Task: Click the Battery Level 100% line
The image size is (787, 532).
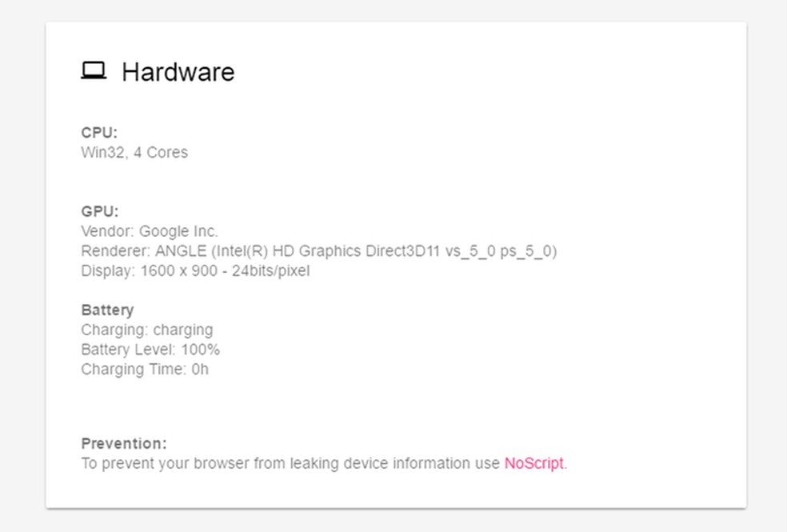Action: tap(150, 350)
